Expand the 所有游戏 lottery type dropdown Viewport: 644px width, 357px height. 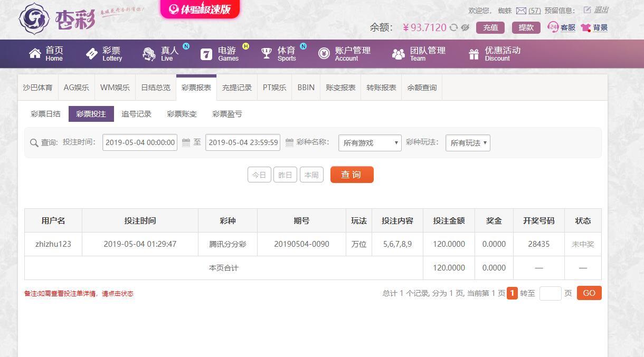pos(370,143)
